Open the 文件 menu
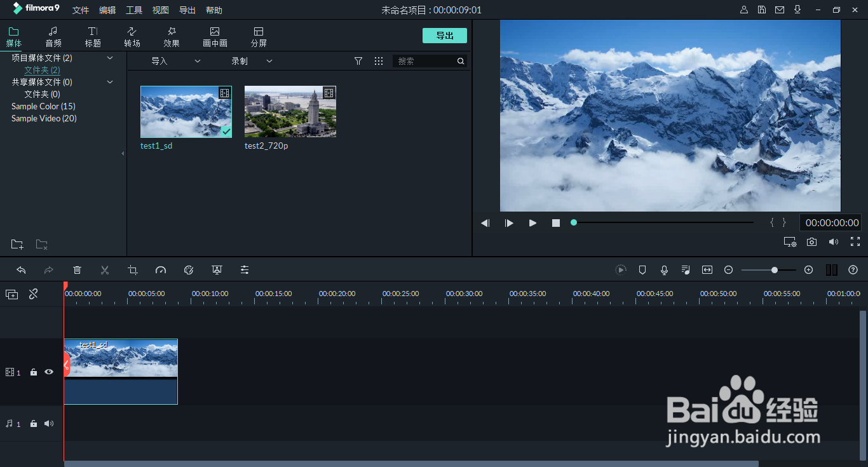The height and width of the screenshot is (467, 868). click(80, 10)
